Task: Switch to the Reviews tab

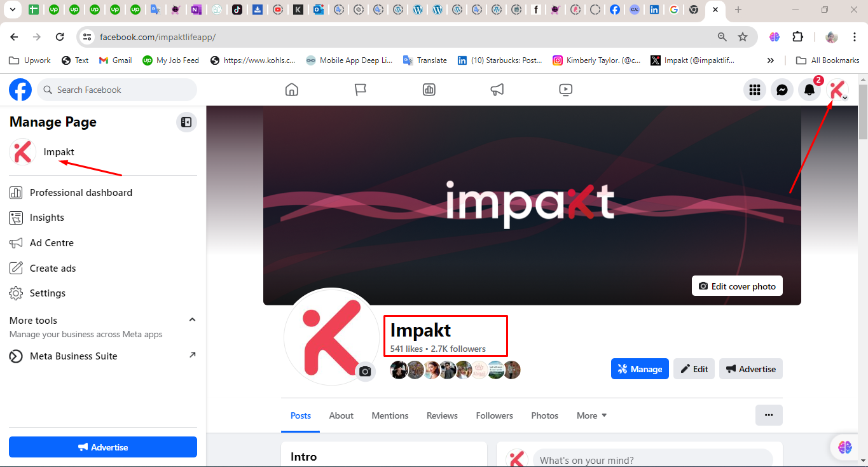Action: coord(442,415)
